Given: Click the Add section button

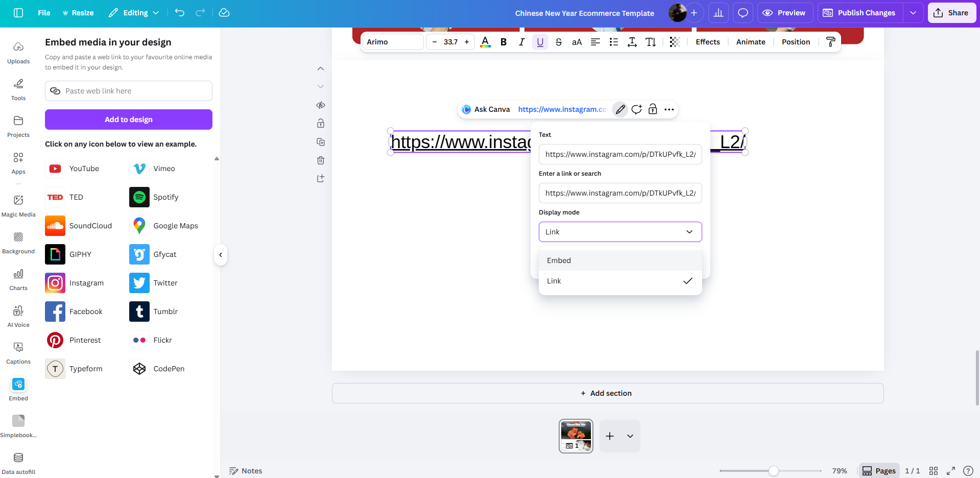Looking at the screenshot, I should [x=607, y=393].
